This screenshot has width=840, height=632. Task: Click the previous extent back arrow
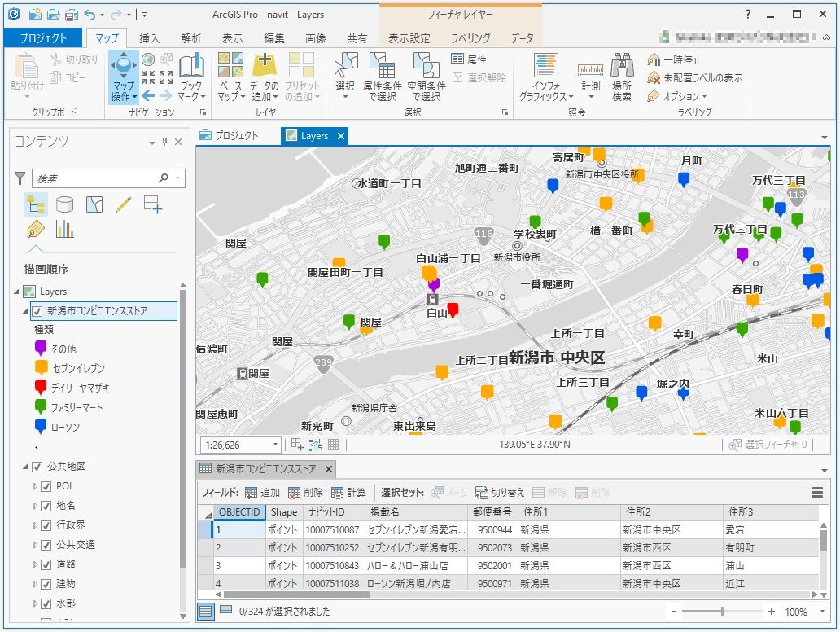click(148, 96)
